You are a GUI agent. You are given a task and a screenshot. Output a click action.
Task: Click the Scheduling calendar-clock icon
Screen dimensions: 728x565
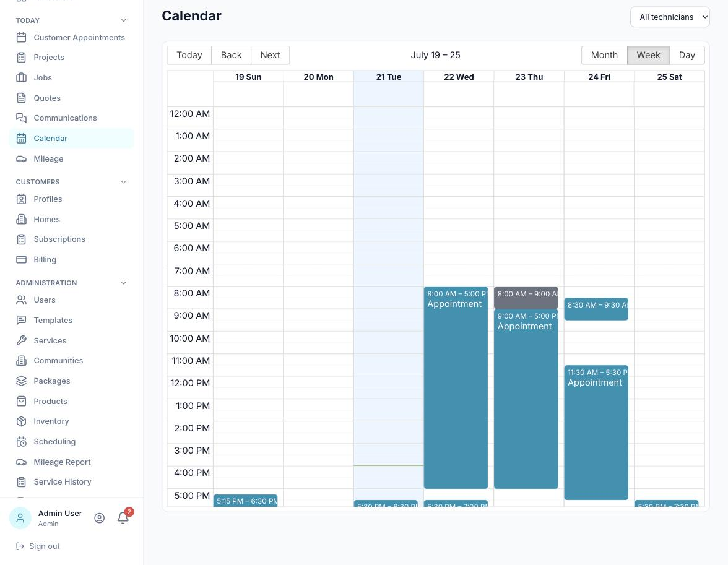coord(21,441)
